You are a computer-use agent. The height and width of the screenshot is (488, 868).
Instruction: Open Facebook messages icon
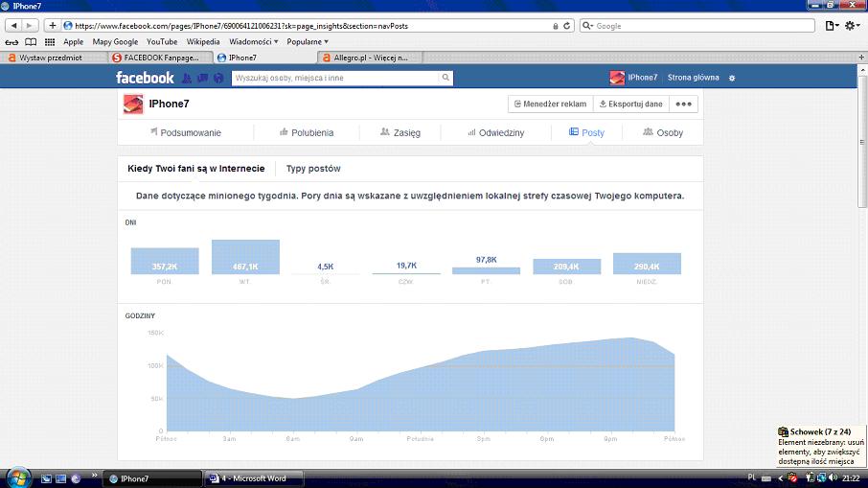202,78
